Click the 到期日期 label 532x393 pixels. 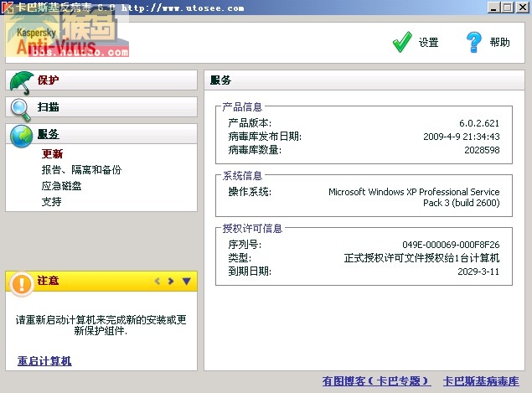[x=250, y=271]
